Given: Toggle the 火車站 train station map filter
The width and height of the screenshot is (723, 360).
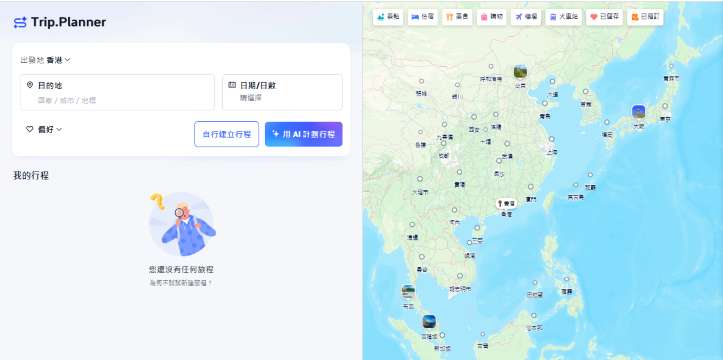Looking at the screenshot, I should point(563,17).
